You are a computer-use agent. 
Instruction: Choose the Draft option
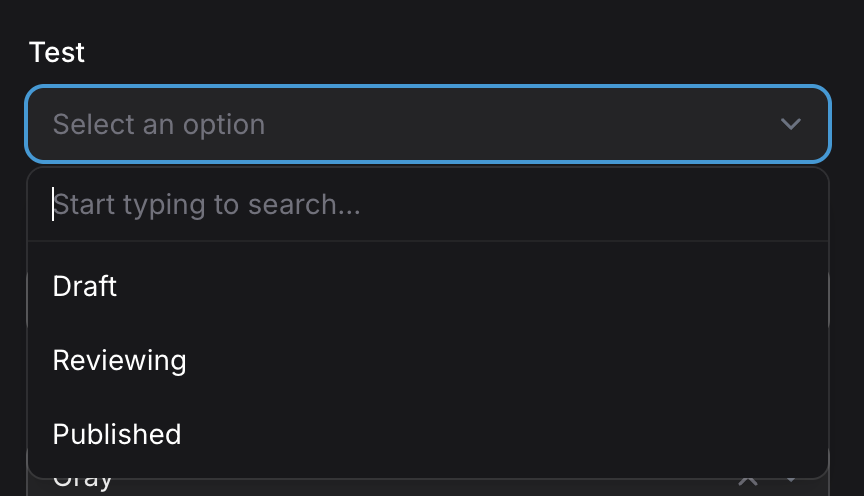click(85, 287)
